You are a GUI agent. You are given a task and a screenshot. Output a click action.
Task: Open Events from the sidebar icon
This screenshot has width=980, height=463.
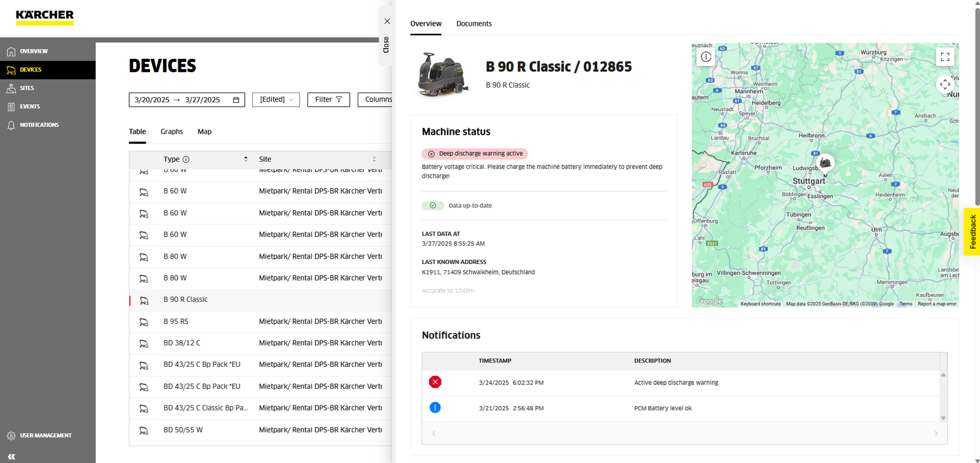pyautogui.click(x=11, y=107)
